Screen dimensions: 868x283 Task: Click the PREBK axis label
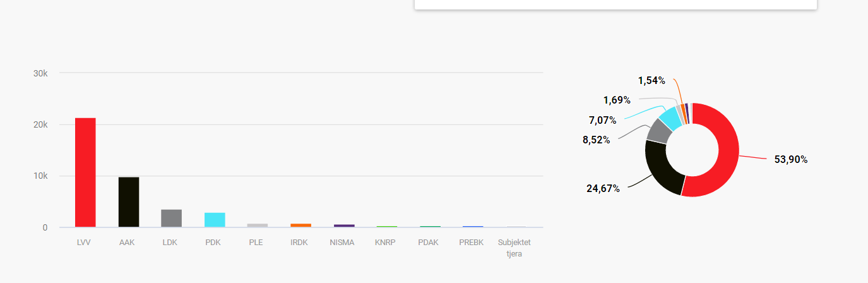point(472,243)
